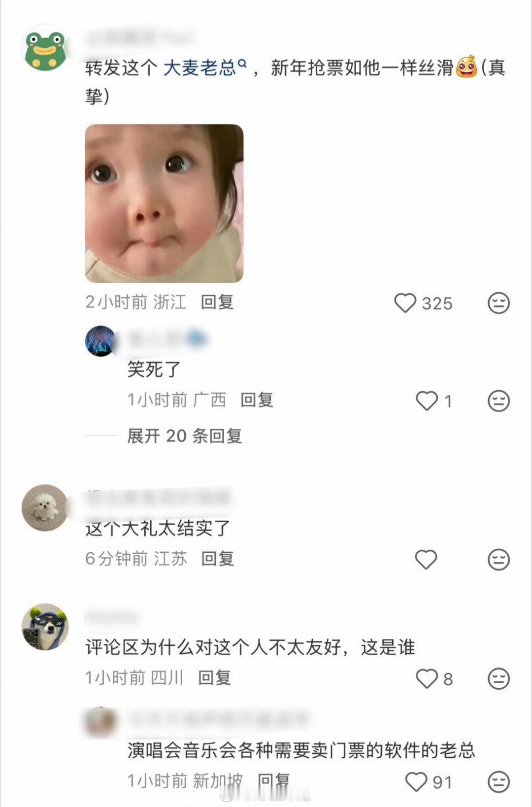The image size is (532, 807).
Task: React with emoji to 这个大礼太结实了 comment
Action: pyautogui.click(x=499, y=560)
